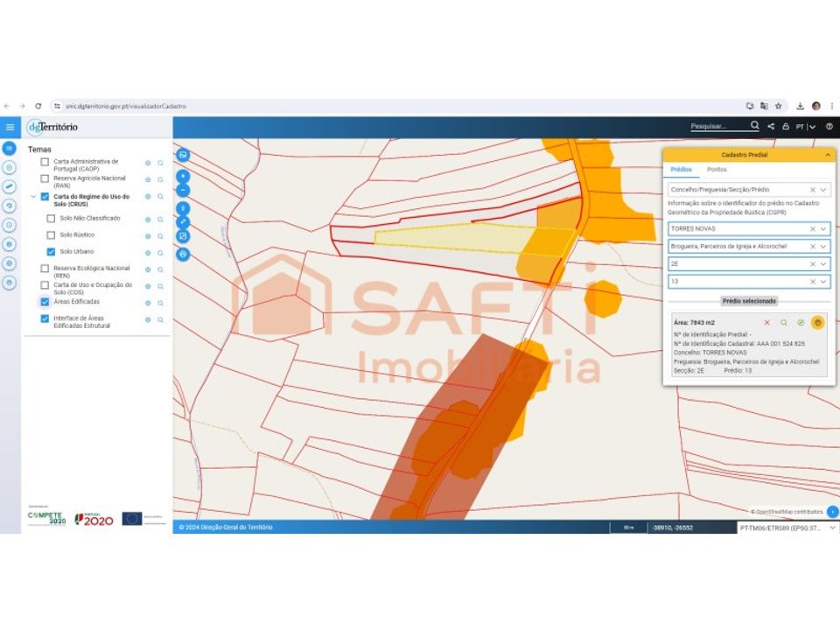Clear the TORRES NOVAS selection with X

click(x=813, y=228)
